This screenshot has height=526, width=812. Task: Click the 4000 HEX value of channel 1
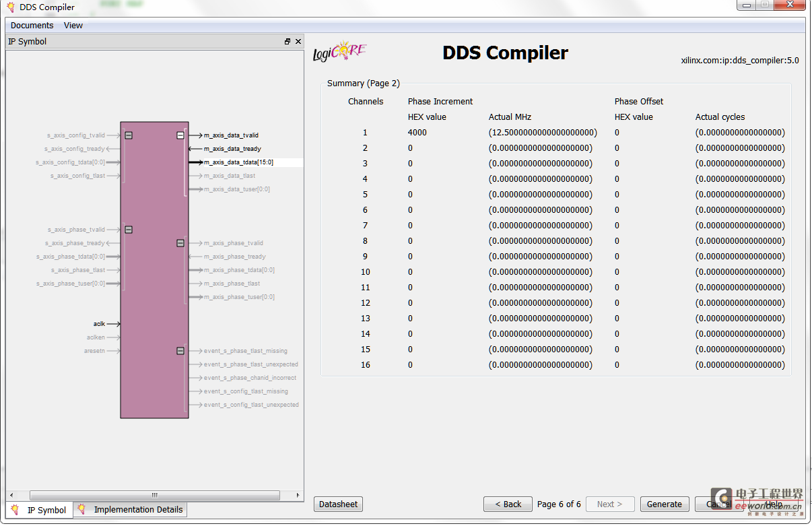tap(417, 133)
